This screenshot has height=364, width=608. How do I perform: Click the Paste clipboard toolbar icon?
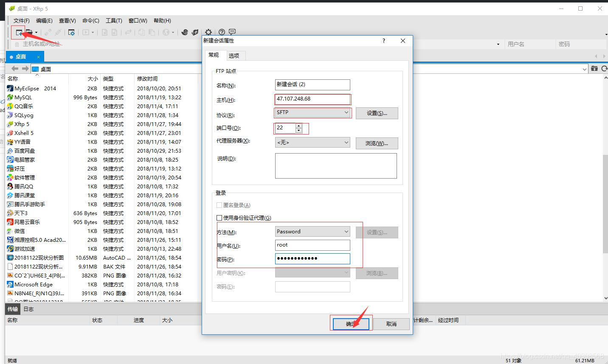[152, 32]
